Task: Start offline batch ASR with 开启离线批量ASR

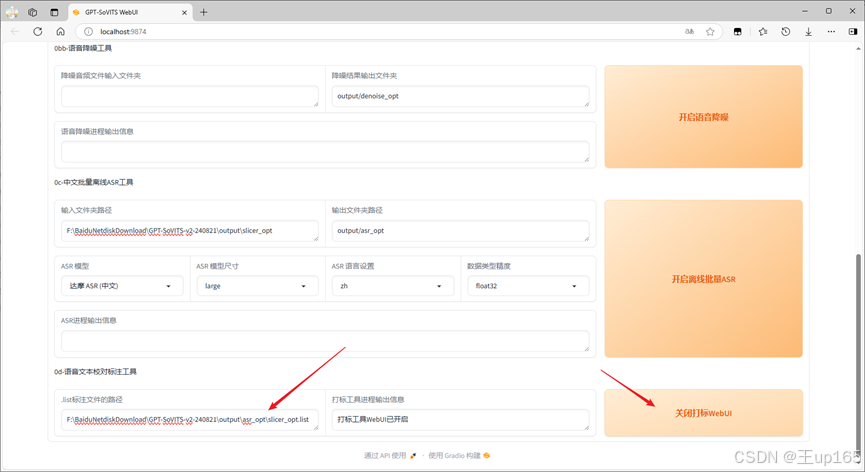Action: click(x=703, y=279)
